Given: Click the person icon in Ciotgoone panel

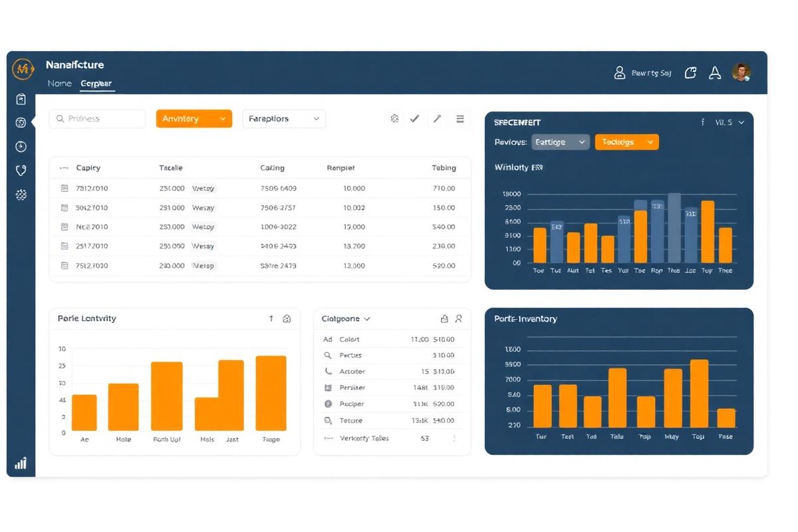Looking at the screenshot, I should (459, 319).
